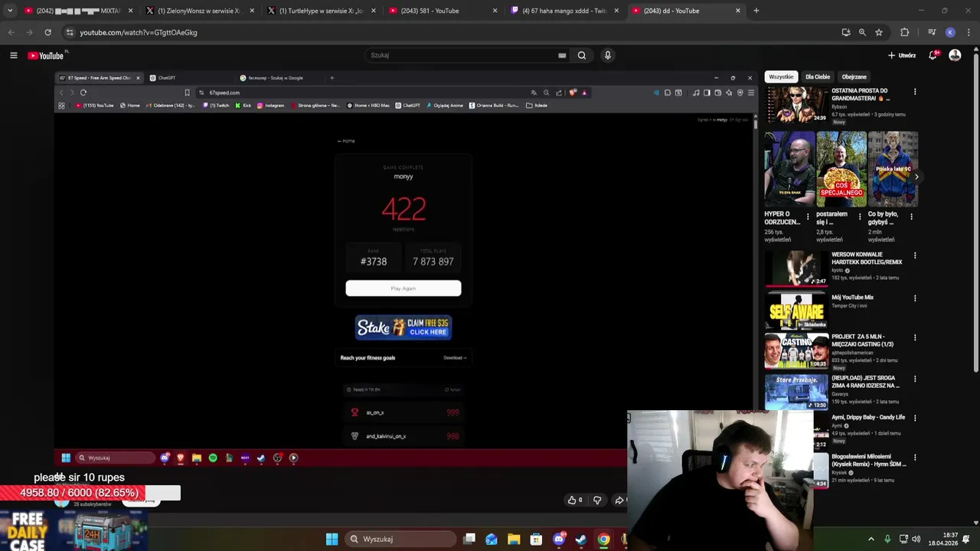The height and width of the screenshot is (551, 980).
Task: Open Discord from the taskbar
Action: point(559,539)
